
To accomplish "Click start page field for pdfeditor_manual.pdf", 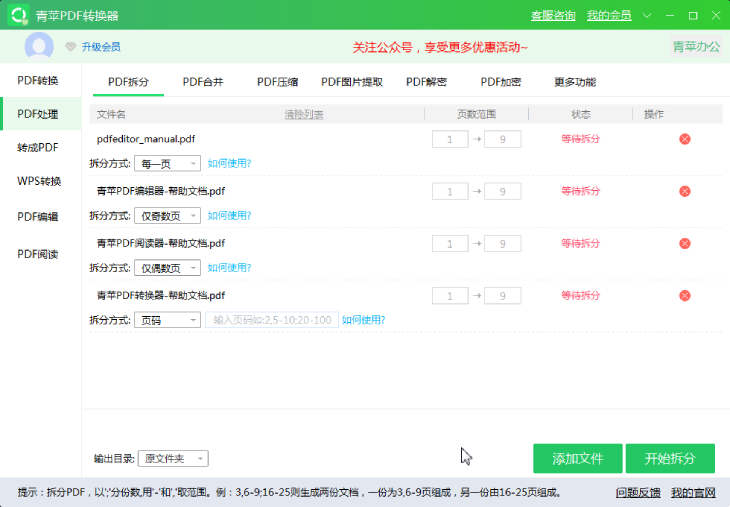I will click(450, 139).
